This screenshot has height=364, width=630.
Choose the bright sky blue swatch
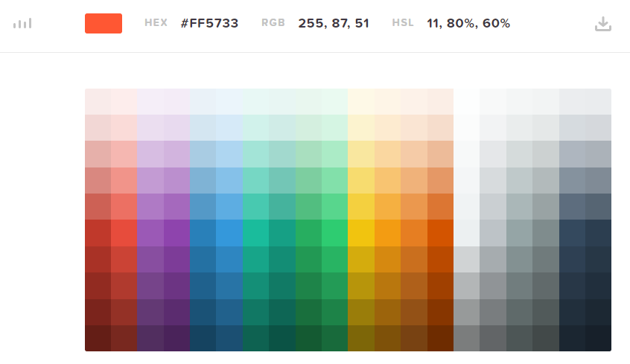[x=229, y=233]
